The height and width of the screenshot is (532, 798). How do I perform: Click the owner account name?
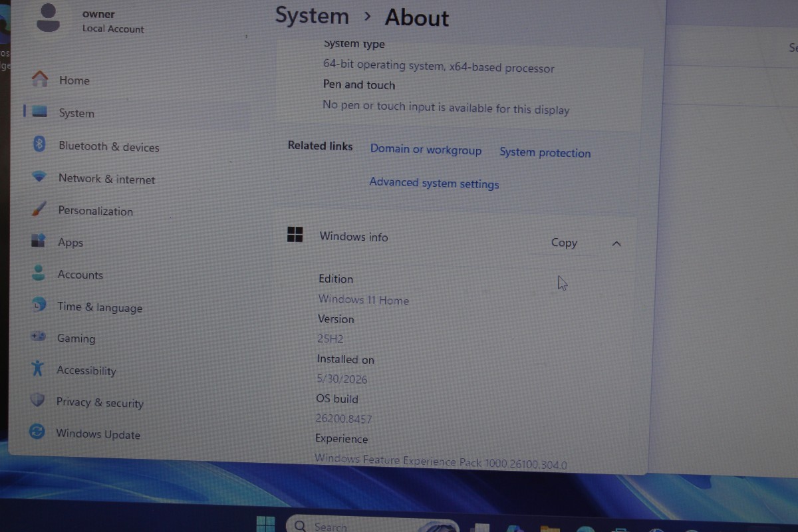(98, 14)
